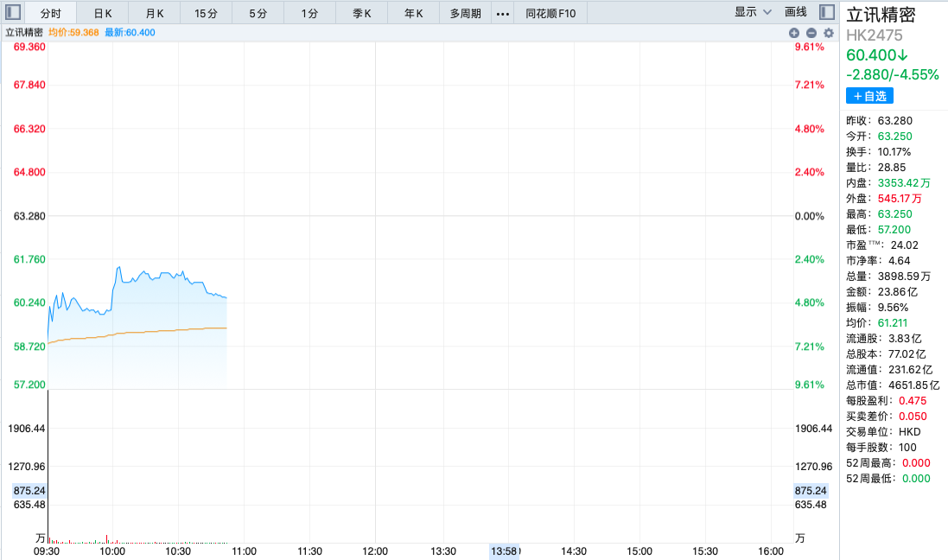
Task: Click the 流通股 value 3.83亿
Action: click(x=905, y=339)
